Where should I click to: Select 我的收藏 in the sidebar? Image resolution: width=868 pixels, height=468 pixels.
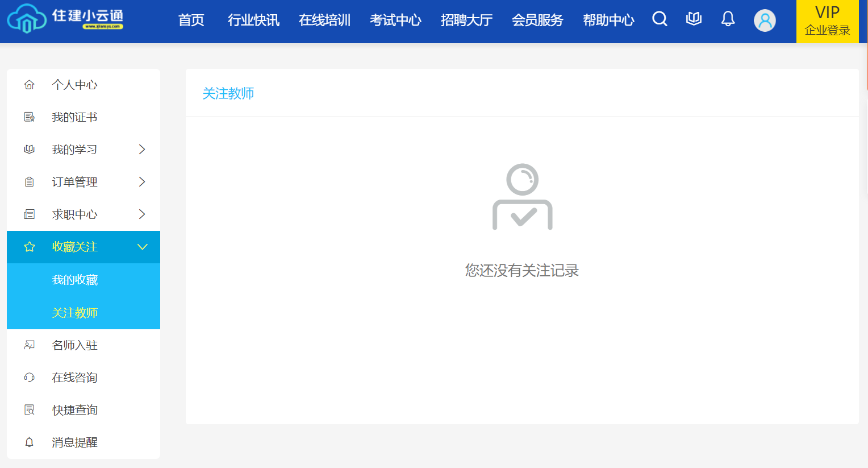coord(75,280)
